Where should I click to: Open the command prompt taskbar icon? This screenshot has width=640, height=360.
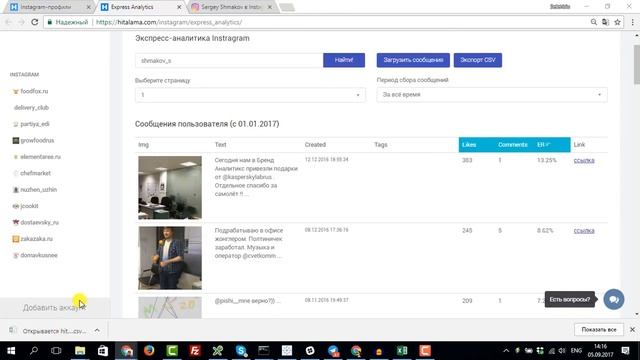point(264,351)
